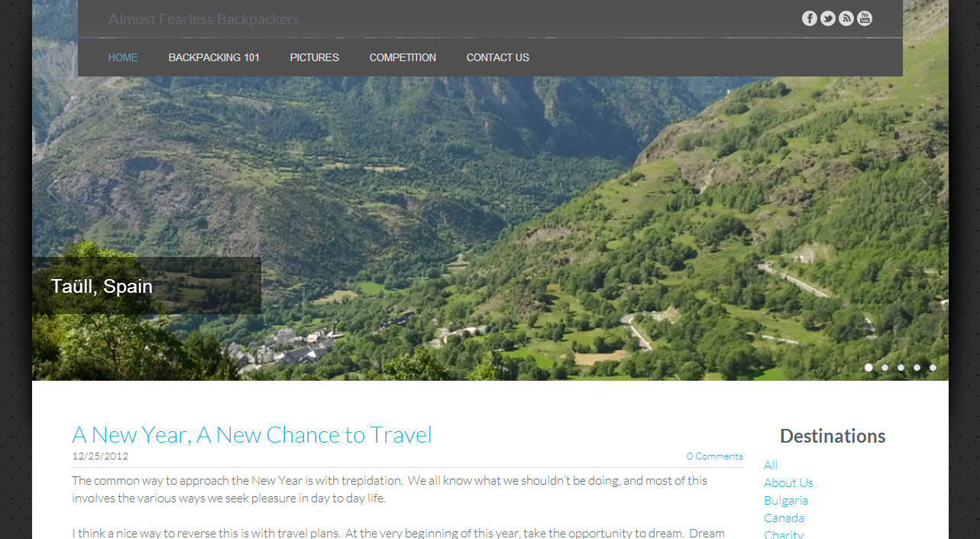980x539 pixels.
Task: Select the third slideshow dot
Action: [x=901, y=368]
